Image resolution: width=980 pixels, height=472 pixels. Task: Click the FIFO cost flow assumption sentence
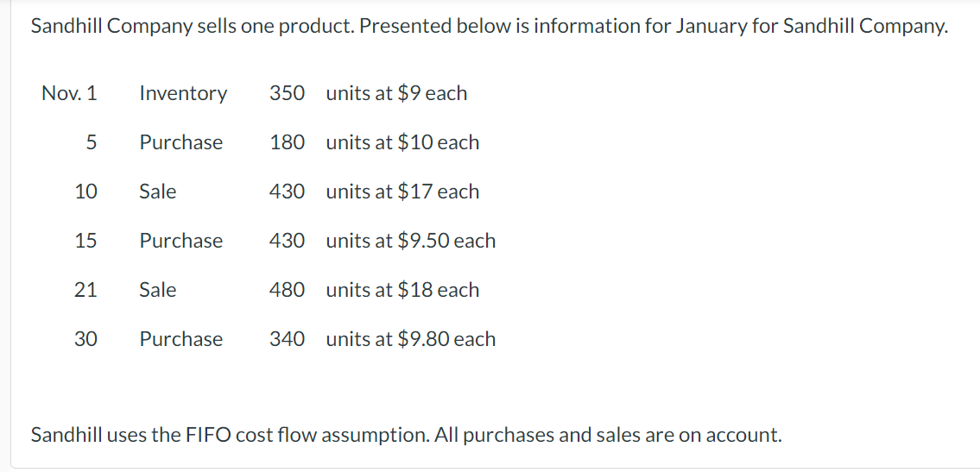(x=406, y=435)
